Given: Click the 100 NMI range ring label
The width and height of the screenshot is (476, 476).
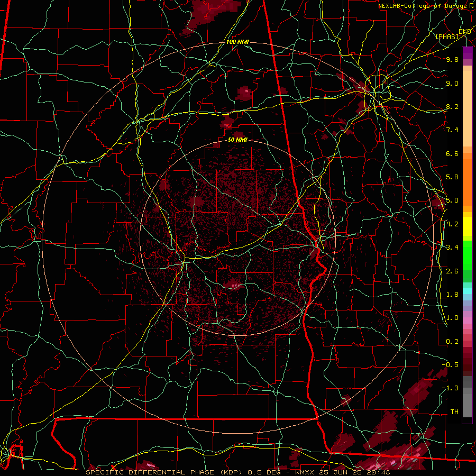Looking at the screenshot, I should click(x=237, y=42).
